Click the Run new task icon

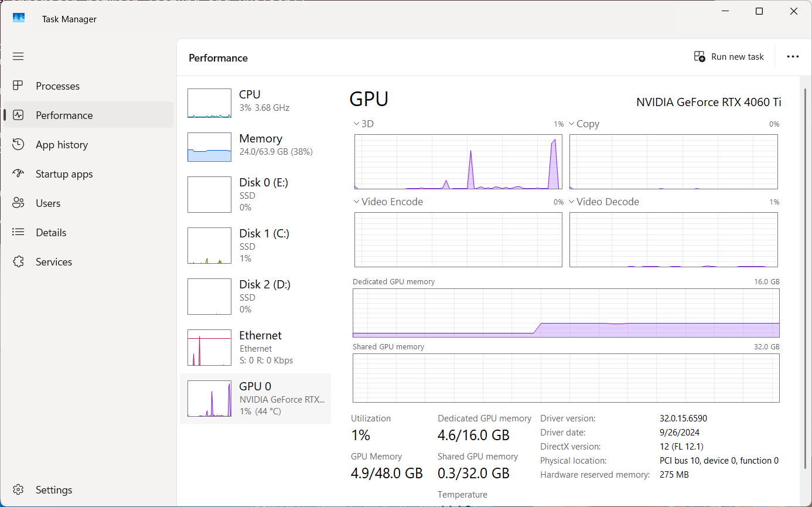click(x=700, y=57)
